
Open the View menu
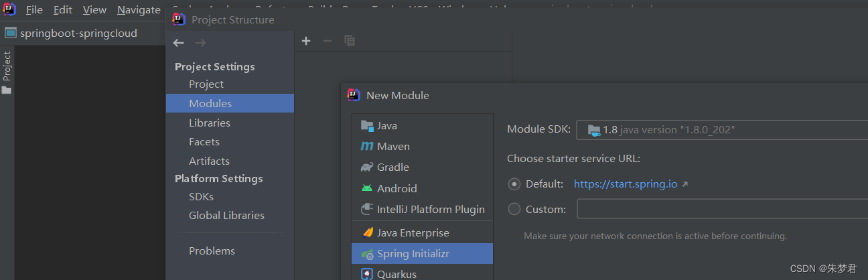coord(94,10)
